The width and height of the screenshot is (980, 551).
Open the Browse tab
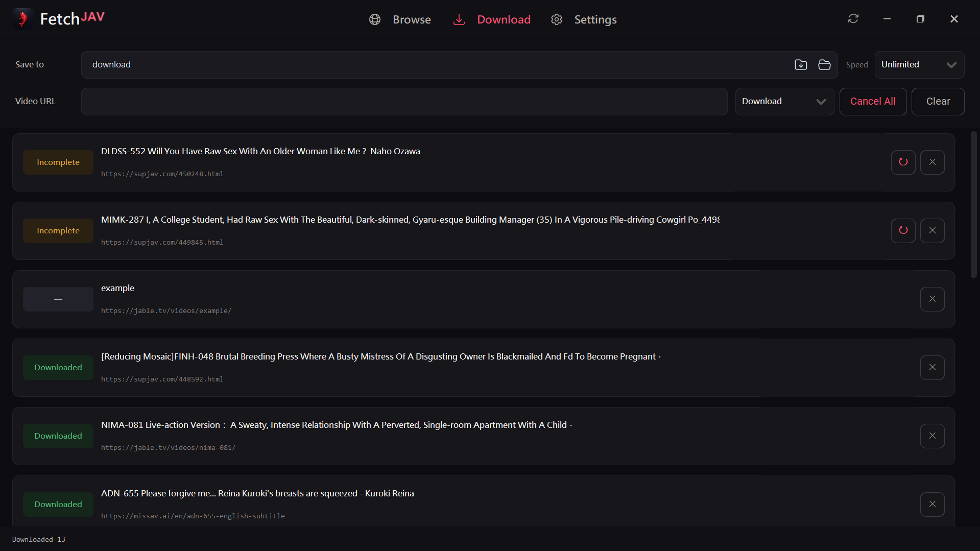(412, 19)
